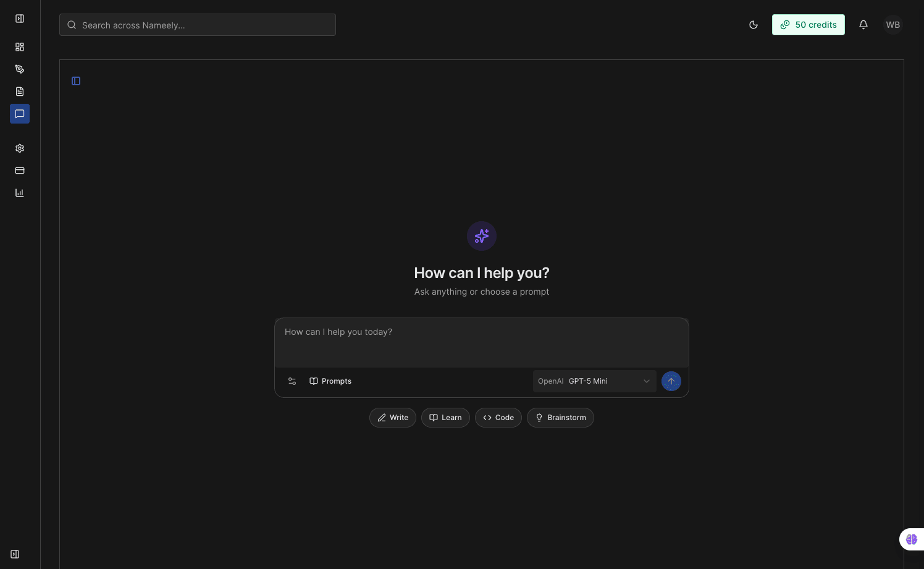The image size is (924, 569).
Task: Toggle dark mode with the moon icon
Action: 753,25
